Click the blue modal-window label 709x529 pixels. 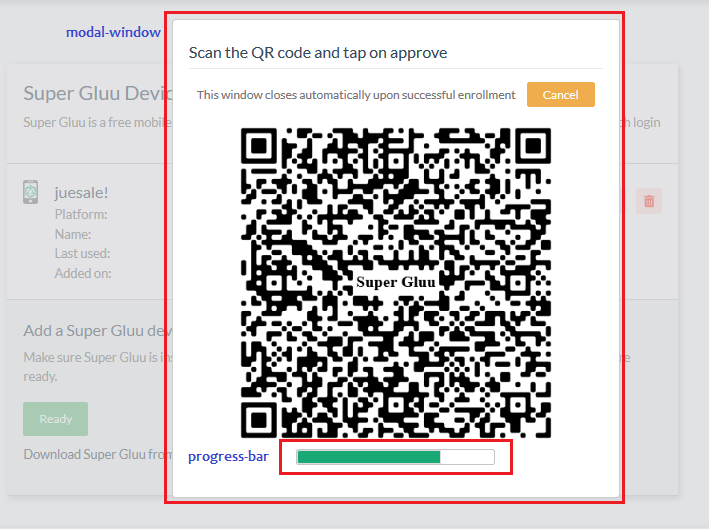pyautogui.click(x=113, y=32)
